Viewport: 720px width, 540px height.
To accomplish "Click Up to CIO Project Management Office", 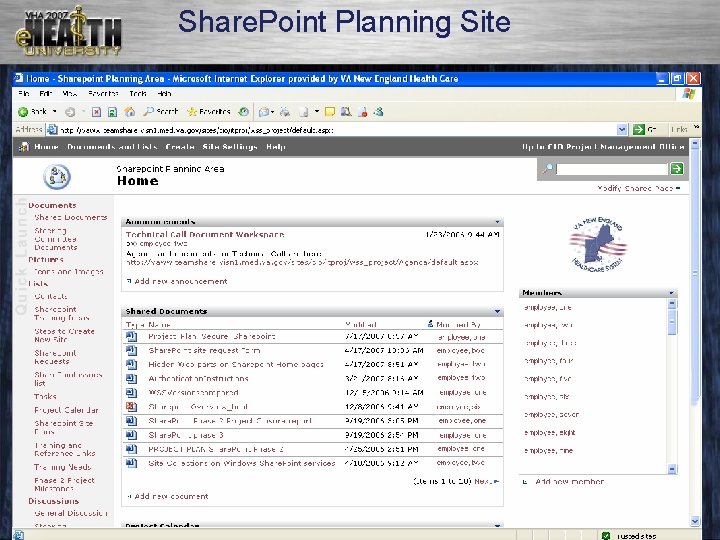I will [603, 147].
